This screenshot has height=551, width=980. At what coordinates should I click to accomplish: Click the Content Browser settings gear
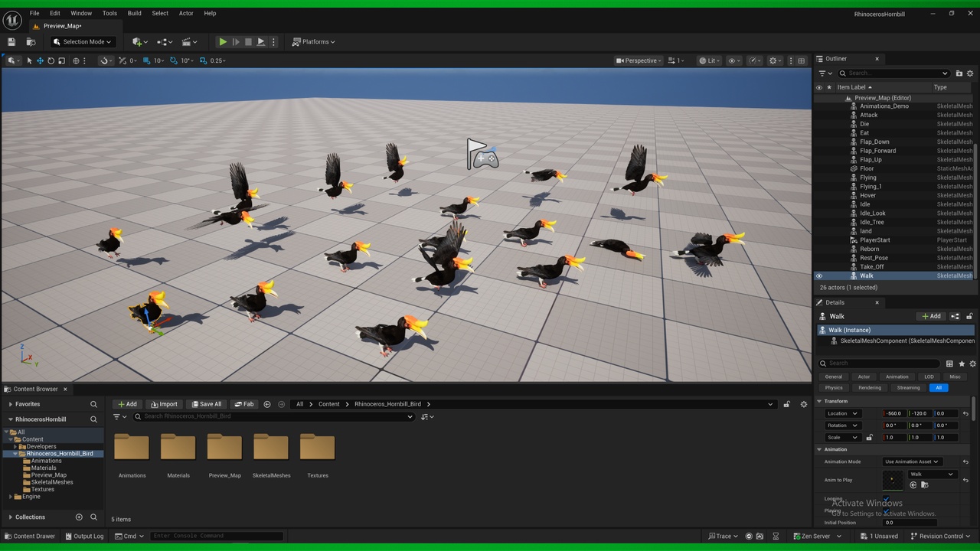804,404
